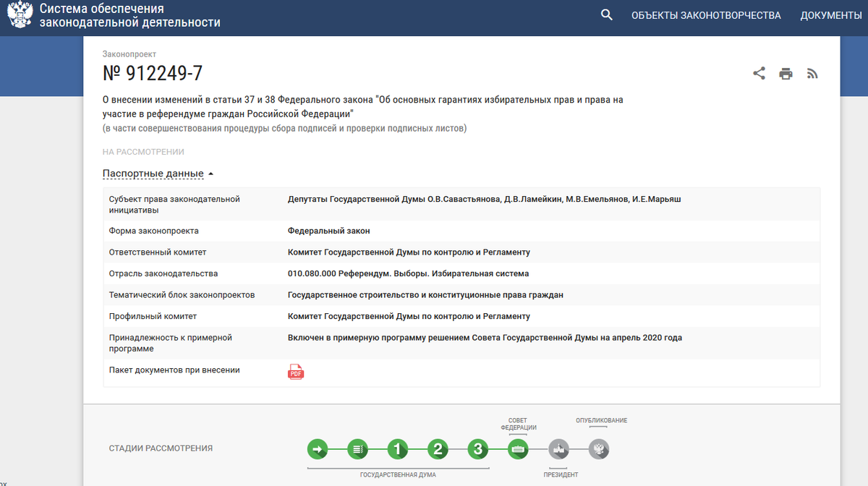Click committee value in Профильный комитет row
The width and height of the screenshot is (868, 486).
[409, 316]
